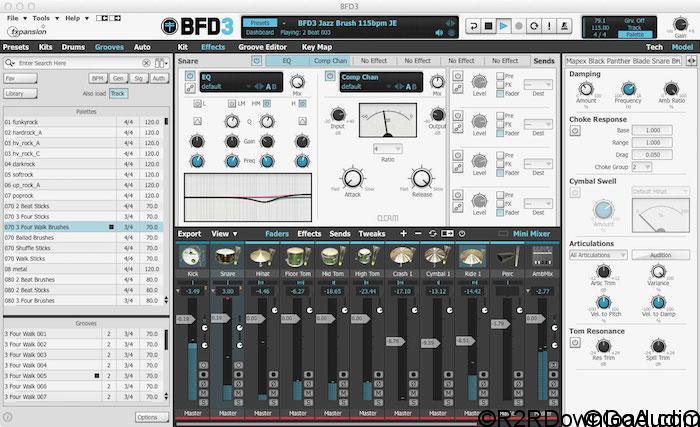This screenshot has width=700, height=427.
Task: Click the Audition button
Action: point(660,255)
